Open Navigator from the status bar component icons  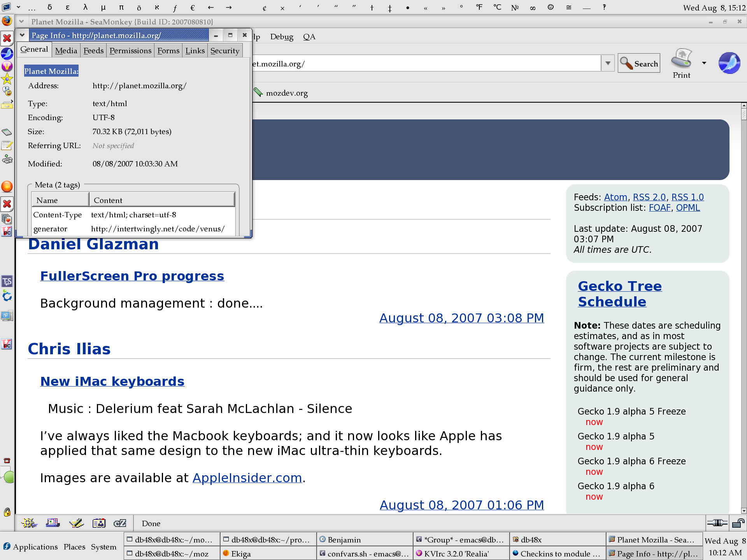[x=30, y=523]
